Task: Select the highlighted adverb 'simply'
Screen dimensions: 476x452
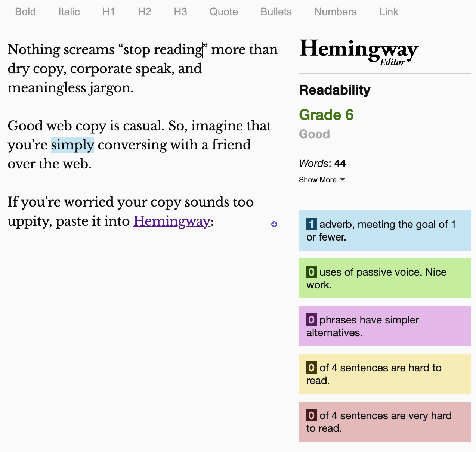Action: pos(72,145)
